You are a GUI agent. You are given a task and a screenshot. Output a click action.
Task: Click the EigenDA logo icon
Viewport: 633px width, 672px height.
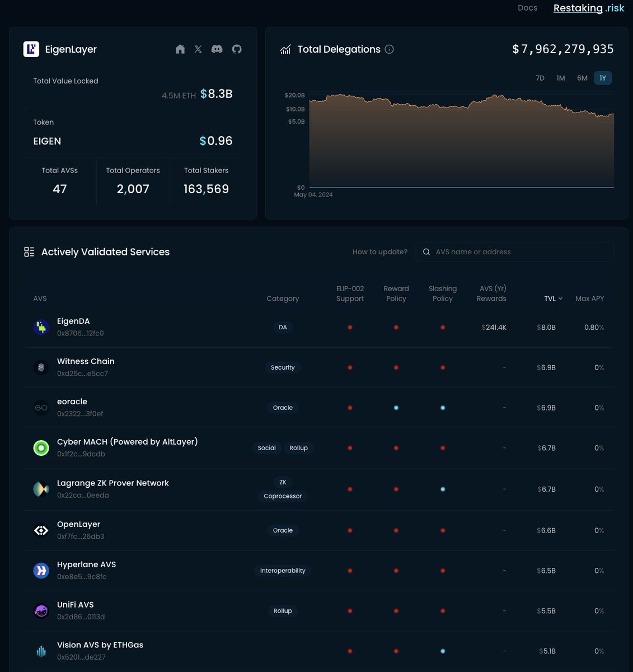click(x=41, y=327)
